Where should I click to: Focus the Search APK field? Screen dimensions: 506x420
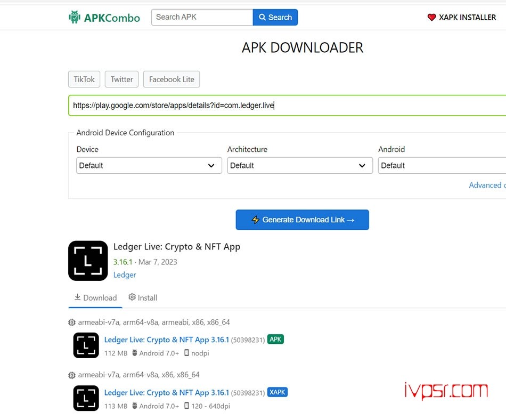click(x=202, y=17)
